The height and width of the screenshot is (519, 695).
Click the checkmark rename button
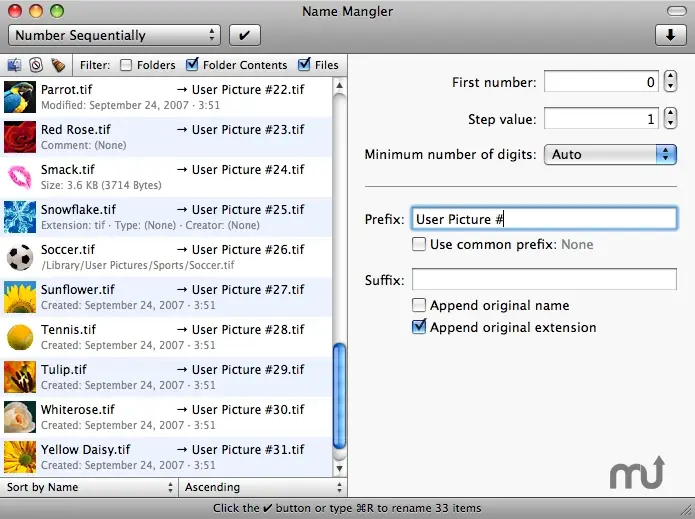pyautogui.click(x=245, y=35)
